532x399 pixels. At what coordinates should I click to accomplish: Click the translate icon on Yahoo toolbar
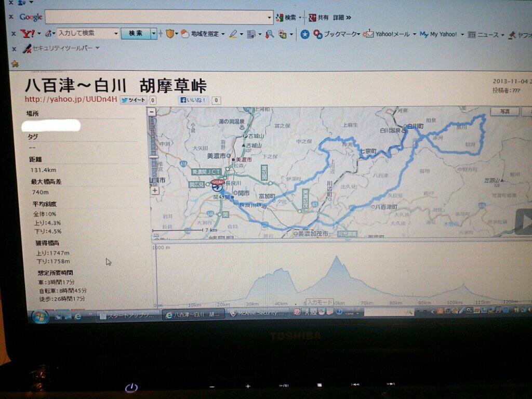click(282, 34)
